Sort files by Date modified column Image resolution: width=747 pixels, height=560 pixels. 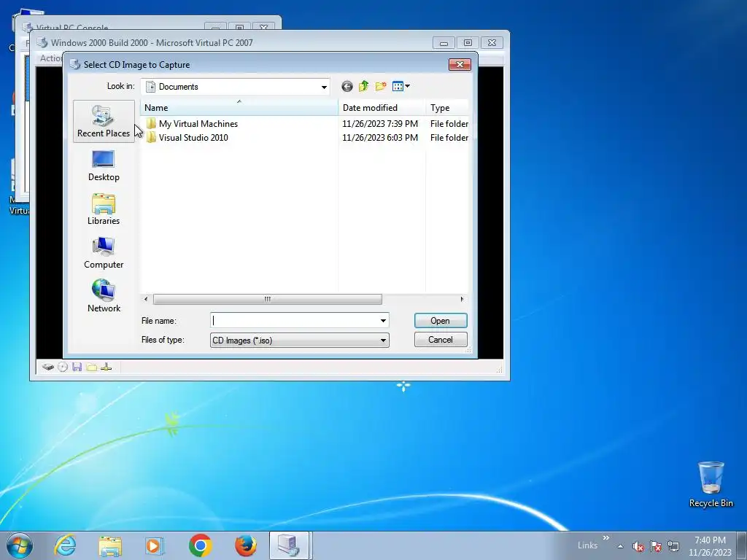pyautogui.click(x=382, y=108)
